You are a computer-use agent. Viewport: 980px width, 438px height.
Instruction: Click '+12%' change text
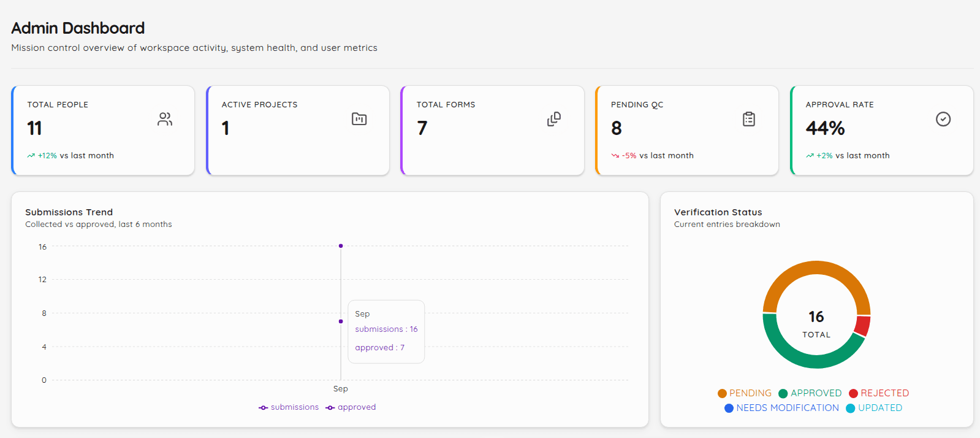click(47, 156)
